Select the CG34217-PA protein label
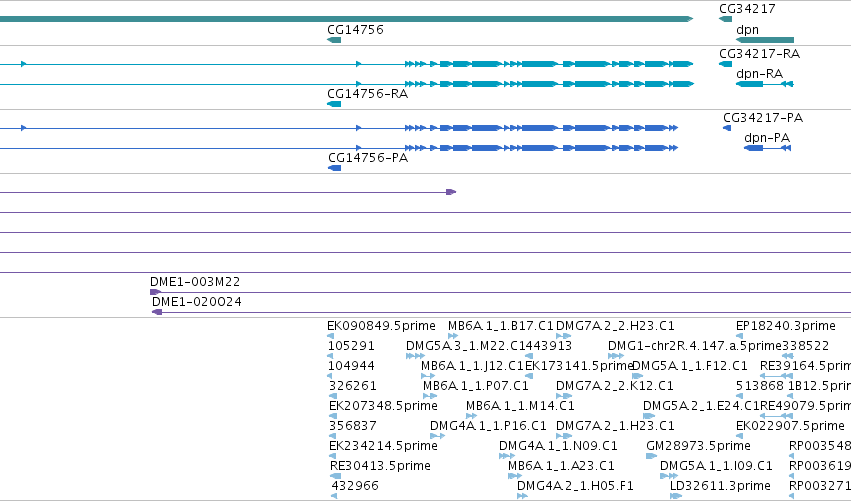 (x=763, y=118)
